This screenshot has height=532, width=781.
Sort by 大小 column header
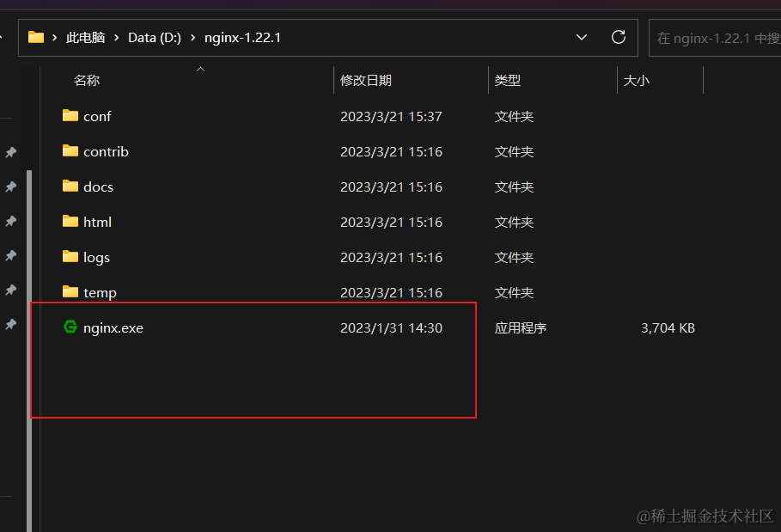pyautogui.click(x=636, y=80)
